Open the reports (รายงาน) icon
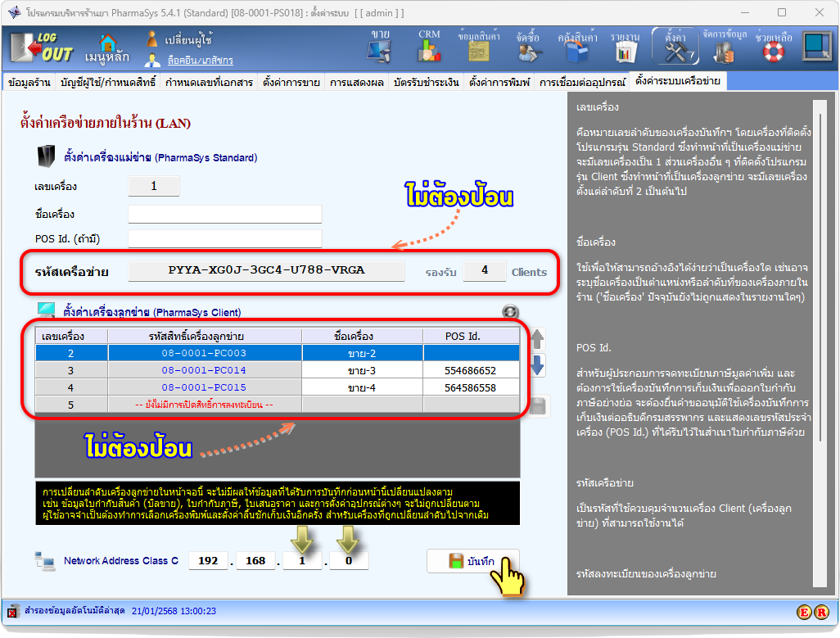 pos(625,48)
